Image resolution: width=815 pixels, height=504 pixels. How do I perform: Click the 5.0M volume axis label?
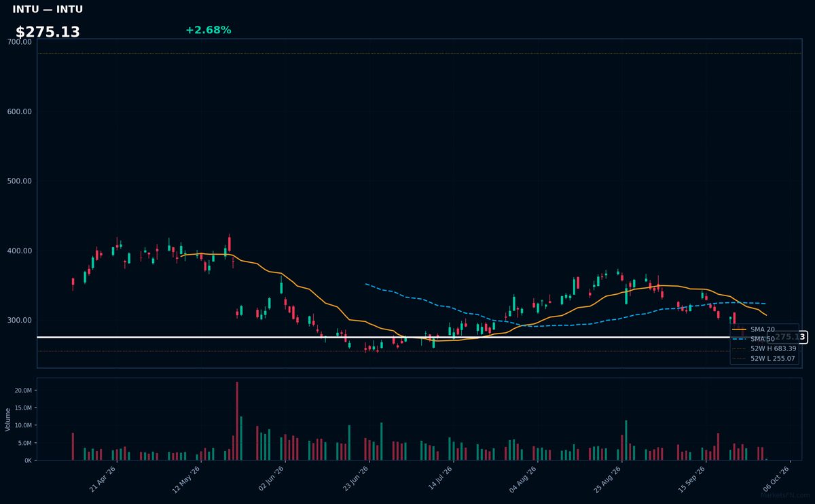pos(24,444)
